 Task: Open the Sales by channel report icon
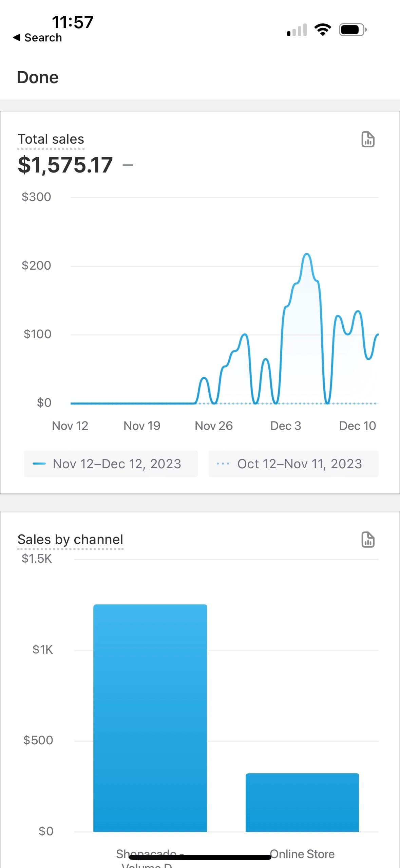click(x=368, y=540)
